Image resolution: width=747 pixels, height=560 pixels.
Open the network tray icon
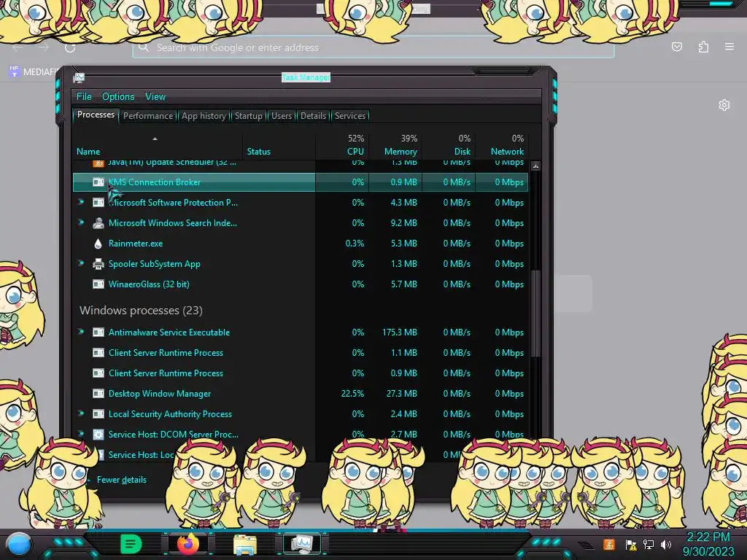click(x=649, y=544)
